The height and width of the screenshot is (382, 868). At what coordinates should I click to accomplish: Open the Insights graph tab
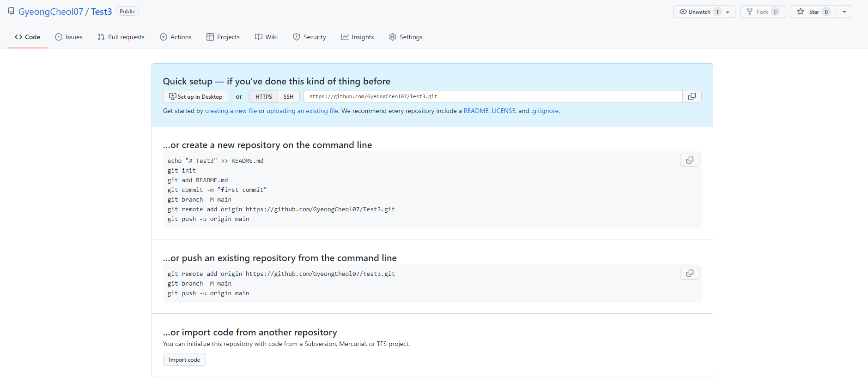358,37
